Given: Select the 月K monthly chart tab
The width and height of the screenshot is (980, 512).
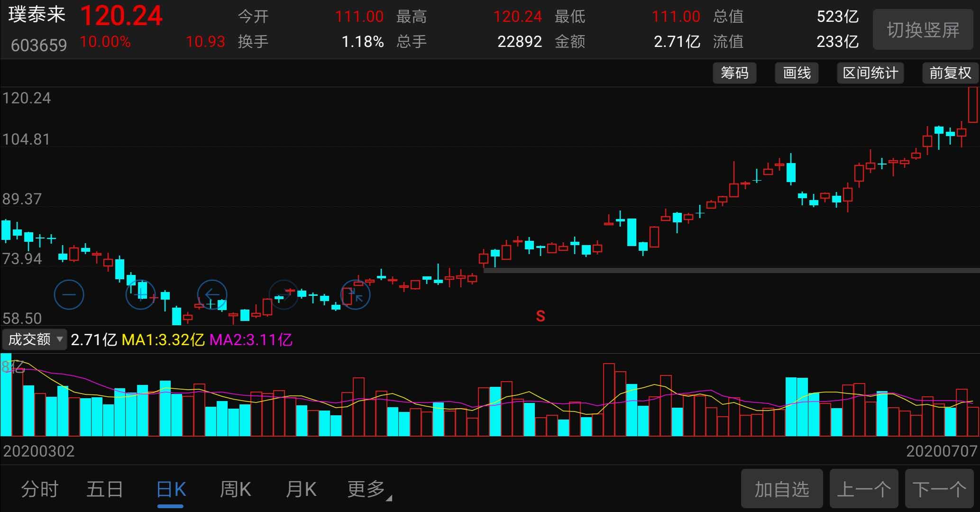Looking at the screenshot, I should point(301,489).
